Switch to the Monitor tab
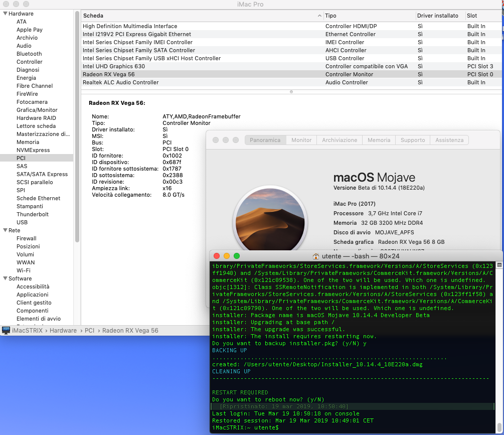The width and height of the screenshot is (504, 435). tap(301, 140)
